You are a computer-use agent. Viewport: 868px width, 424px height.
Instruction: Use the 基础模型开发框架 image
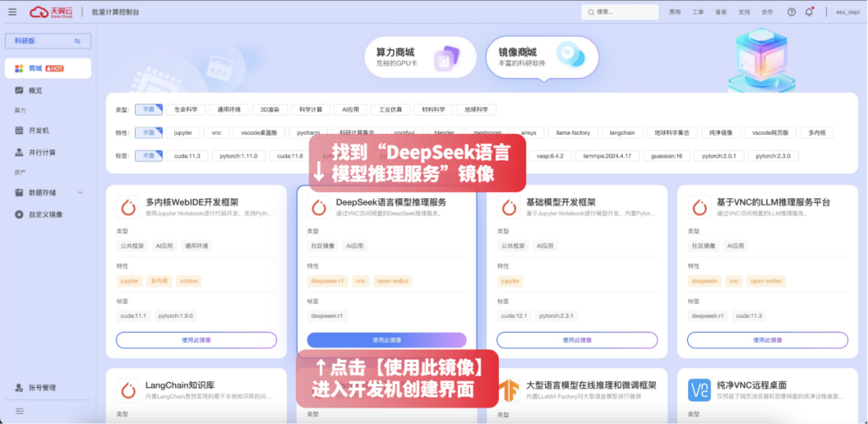tap(577, 340)
